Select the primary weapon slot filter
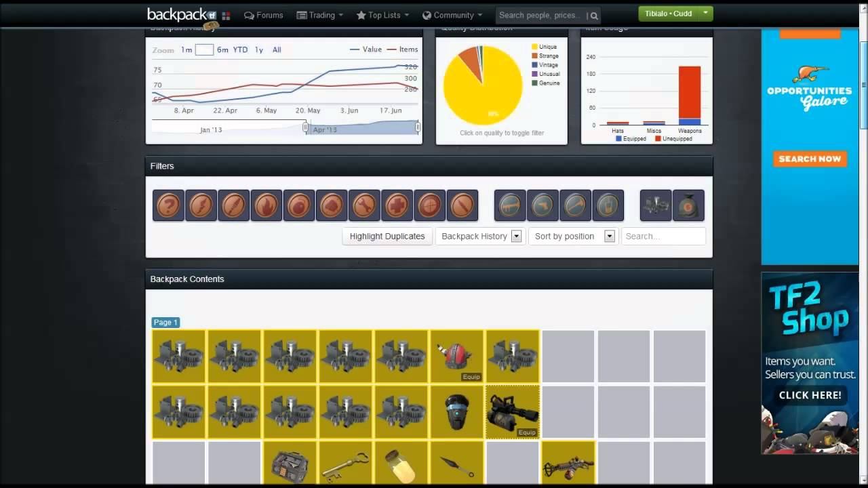The height and width of the screenshot is (488, 868). pos(510,205)
